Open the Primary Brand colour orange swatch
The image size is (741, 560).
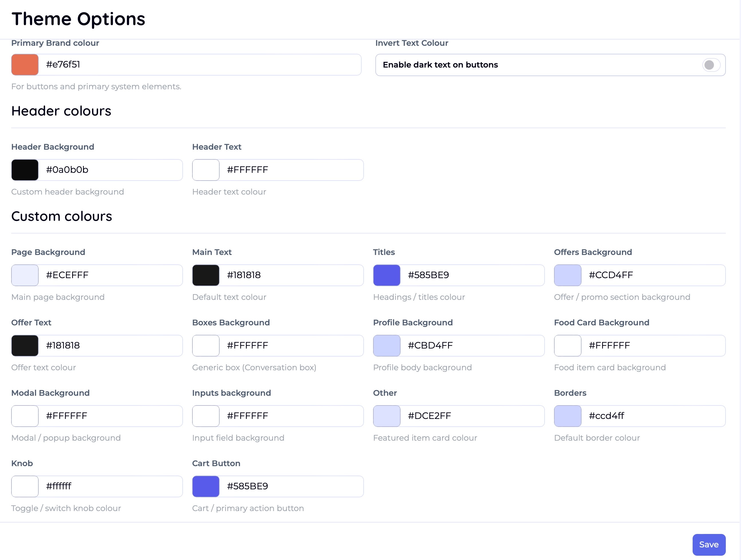25,65
